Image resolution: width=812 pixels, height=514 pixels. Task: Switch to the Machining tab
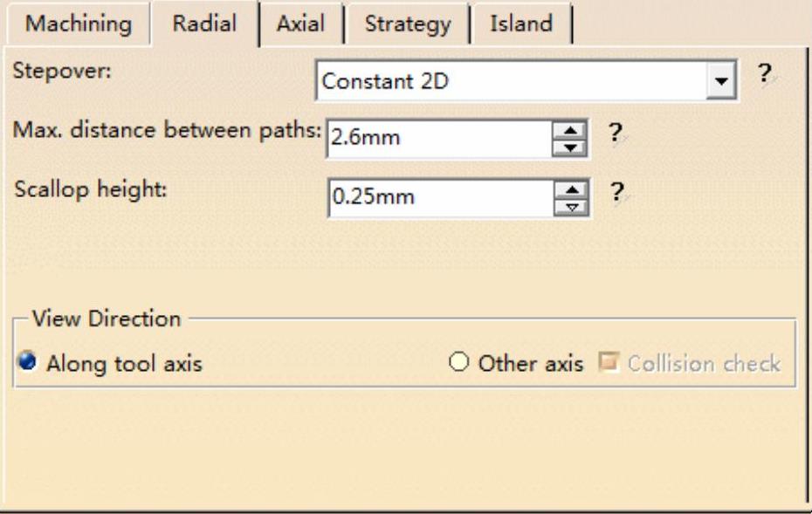79,24
